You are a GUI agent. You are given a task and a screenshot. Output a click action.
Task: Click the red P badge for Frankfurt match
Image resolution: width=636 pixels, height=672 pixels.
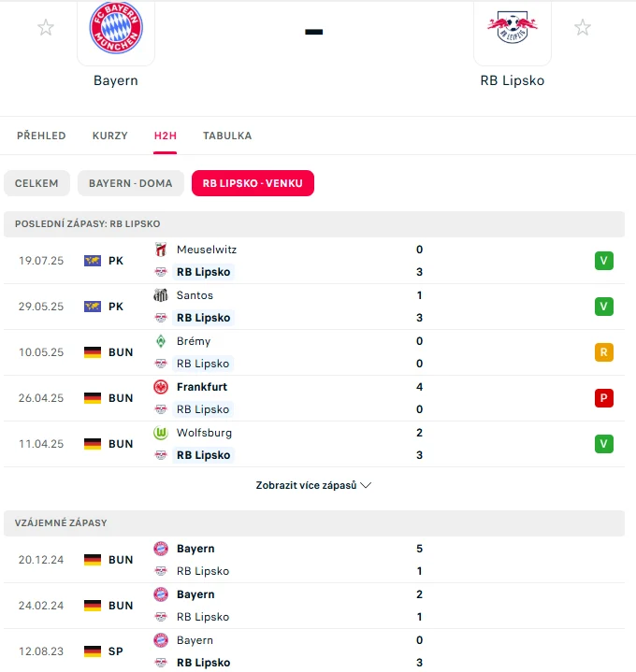click(x=604, y=398)
